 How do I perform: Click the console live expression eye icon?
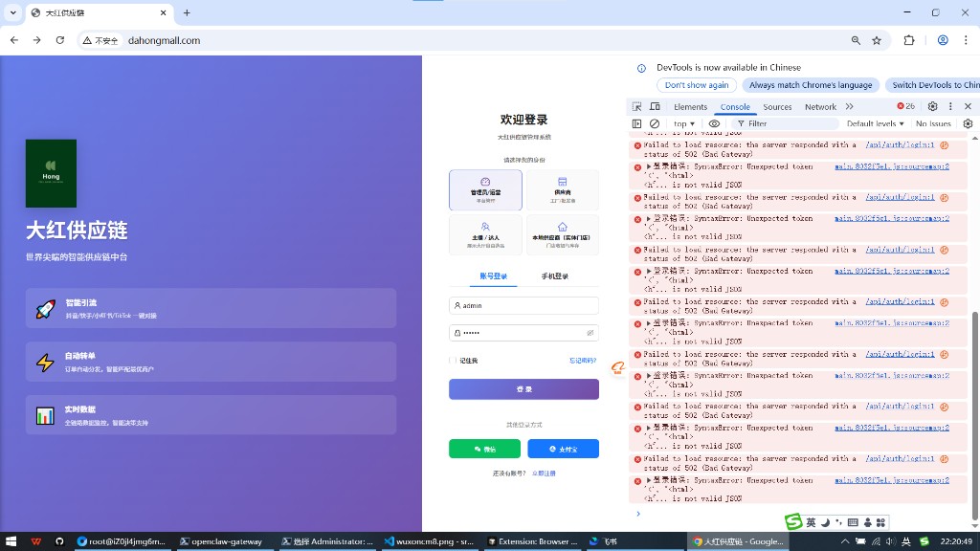[x=714, y=123]
